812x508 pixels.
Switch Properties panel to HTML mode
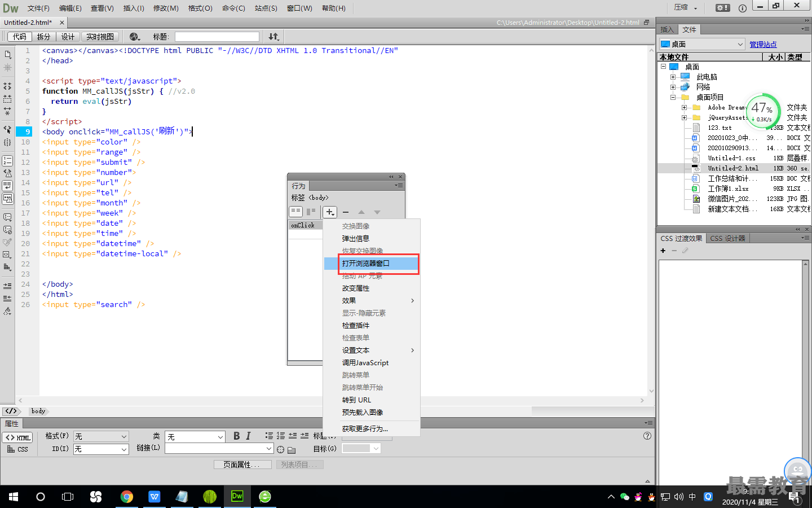click(18, 437)
